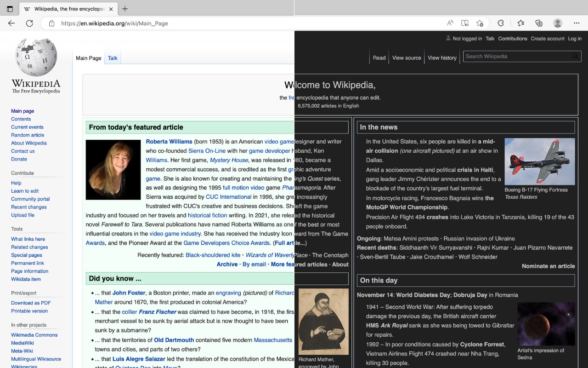Open a Random article

[x=28, y=135]
